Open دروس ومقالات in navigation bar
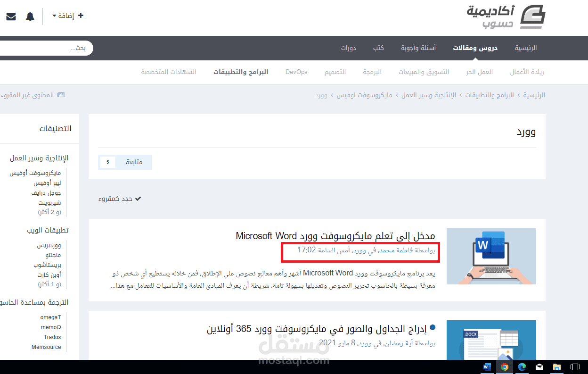Image resolution: width=588 pixels, height=374 pixels. pos(475,48)
